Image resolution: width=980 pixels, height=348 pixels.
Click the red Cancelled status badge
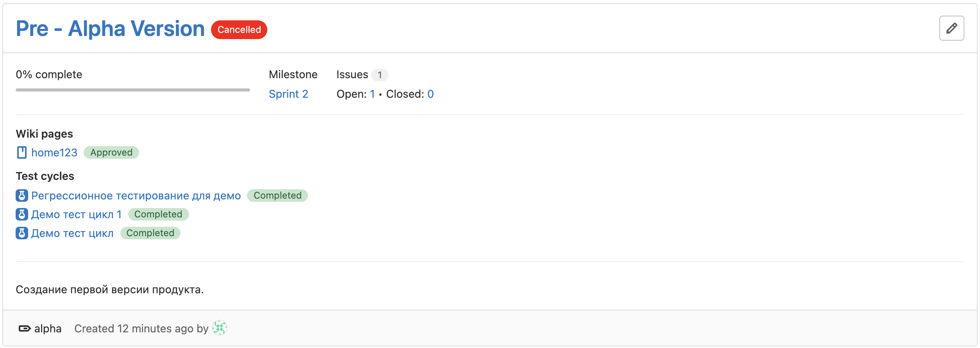(x=239, y=30)
